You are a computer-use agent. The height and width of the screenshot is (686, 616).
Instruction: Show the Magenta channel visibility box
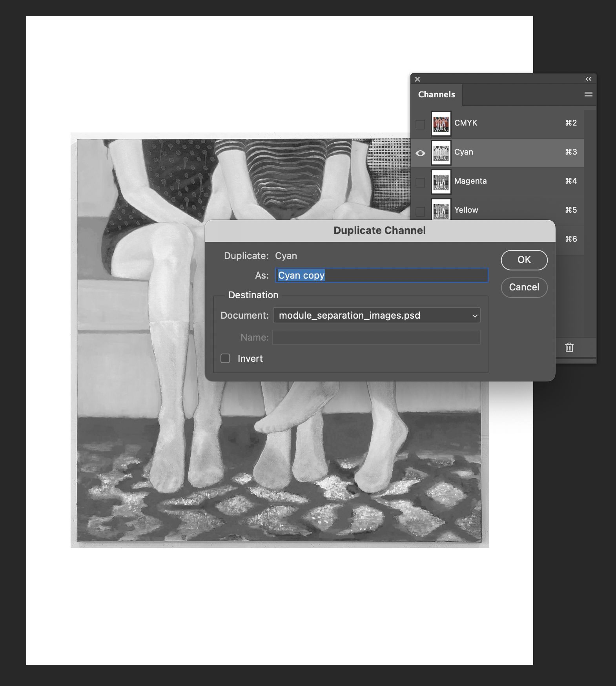tap(420, 182)
